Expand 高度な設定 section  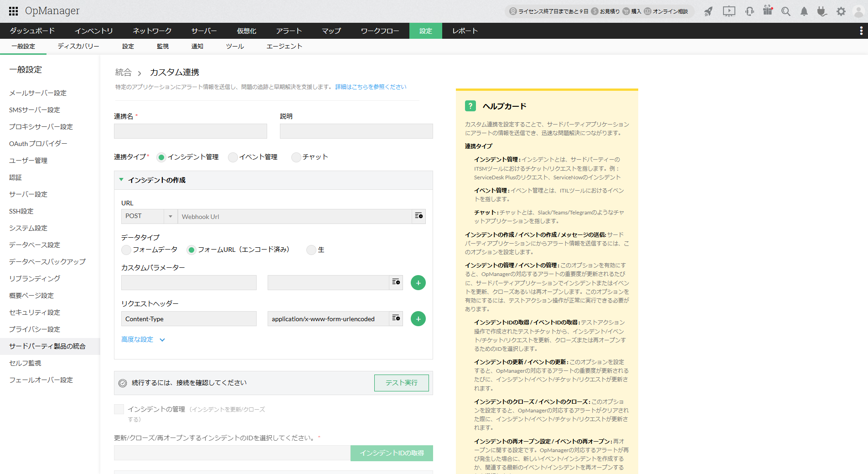click(143, 339)
